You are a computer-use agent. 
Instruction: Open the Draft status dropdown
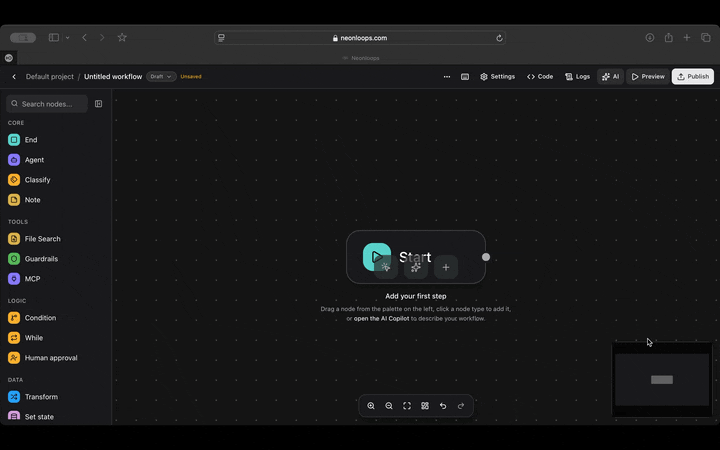point(161,77)
